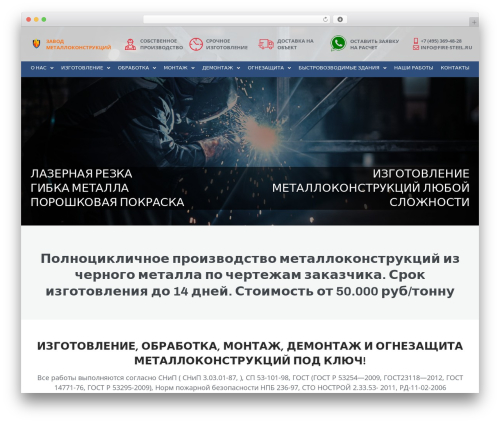Minimize the browser window with the yellow button
This screenshot has width=500, height=423.
(x=36, y=20)
